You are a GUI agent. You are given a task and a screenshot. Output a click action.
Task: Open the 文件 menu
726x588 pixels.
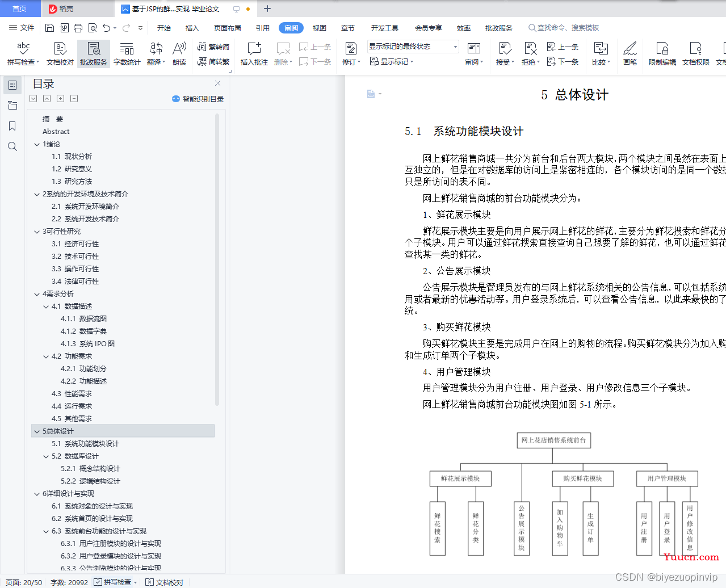pyautogui.click(x=22, y=28)
